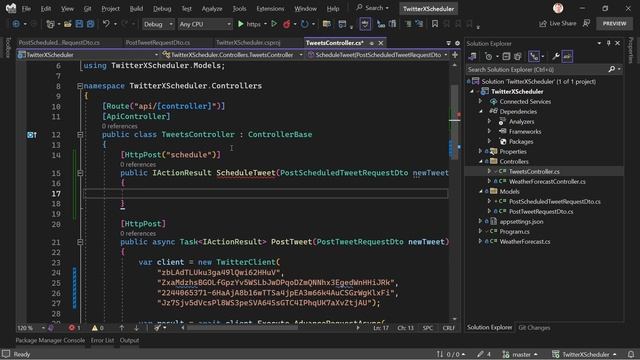This screenshot has width=640, height=360.
Task: Click the Save All toolbar icon
Action: (90, 24)
